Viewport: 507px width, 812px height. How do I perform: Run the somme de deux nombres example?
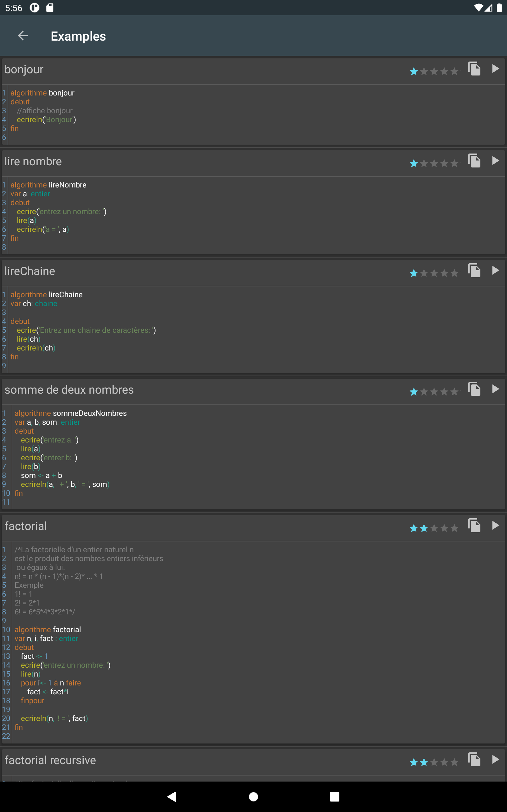(x=495, y=389)
